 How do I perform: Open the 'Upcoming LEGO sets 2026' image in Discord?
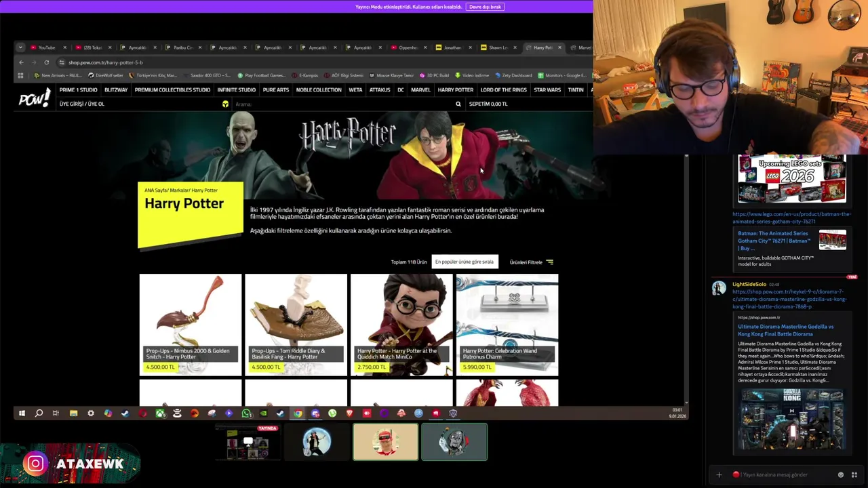(791, 179)
